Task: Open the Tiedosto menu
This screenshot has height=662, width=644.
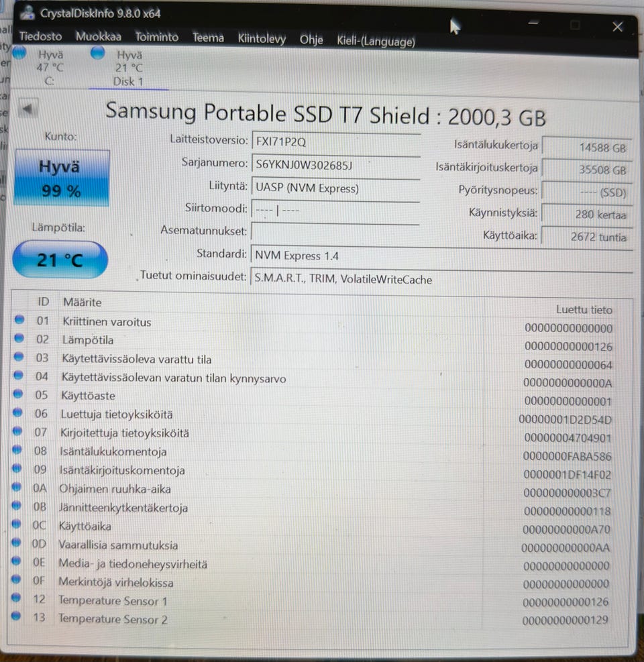Action: click(40, 36)
